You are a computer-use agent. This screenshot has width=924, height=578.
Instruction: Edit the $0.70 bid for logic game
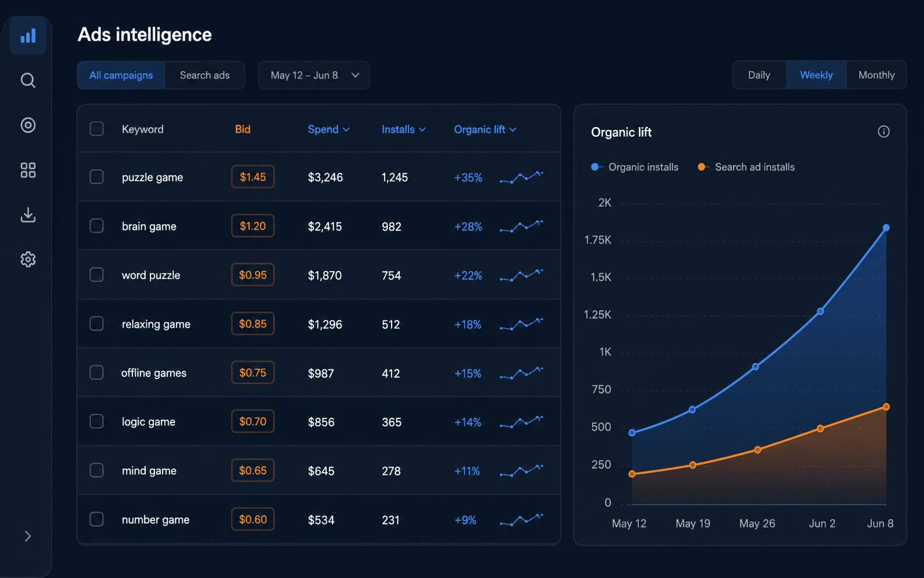253,421
